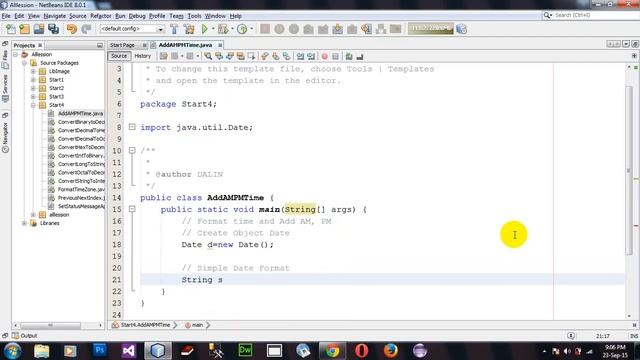640x360 pixels.
Task: Open the Tools menu
Action: (194, 16)
